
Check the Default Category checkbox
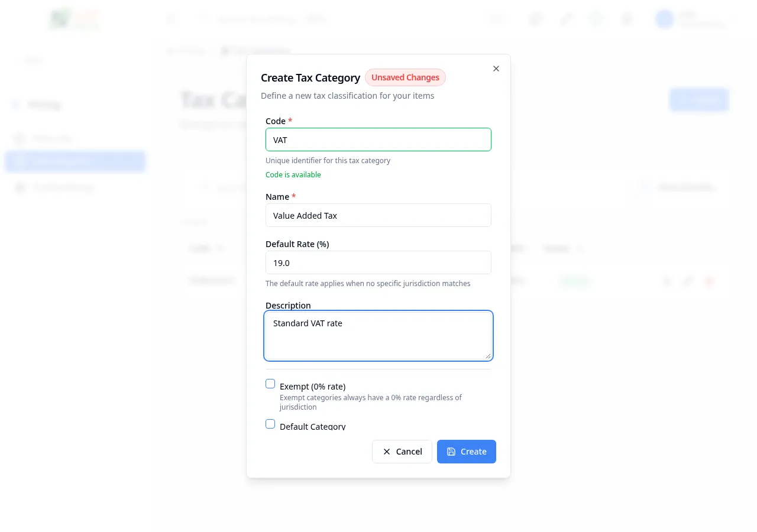(270, 424)
